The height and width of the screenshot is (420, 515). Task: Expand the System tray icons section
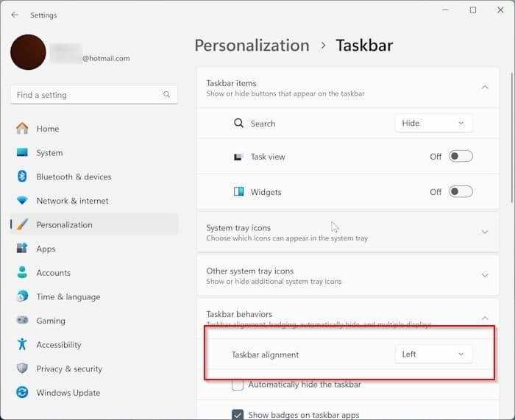[484, 232]
